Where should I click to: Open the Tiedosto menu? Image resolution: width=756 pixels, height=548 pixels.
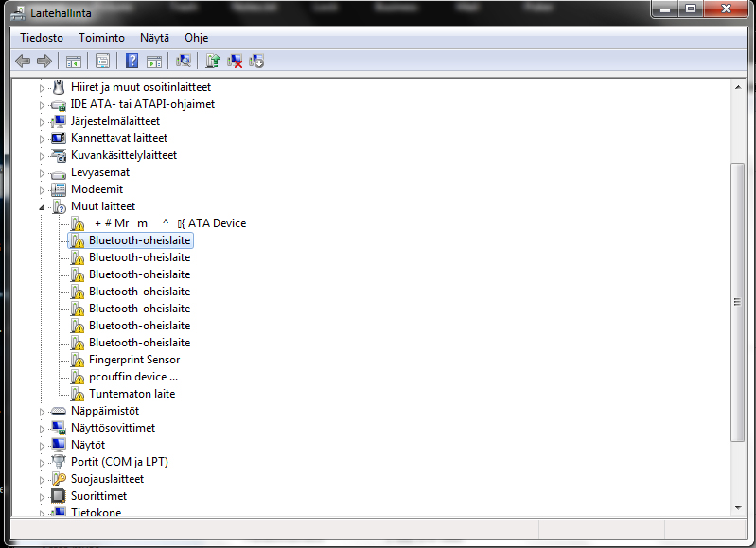[x=42, y=38]
